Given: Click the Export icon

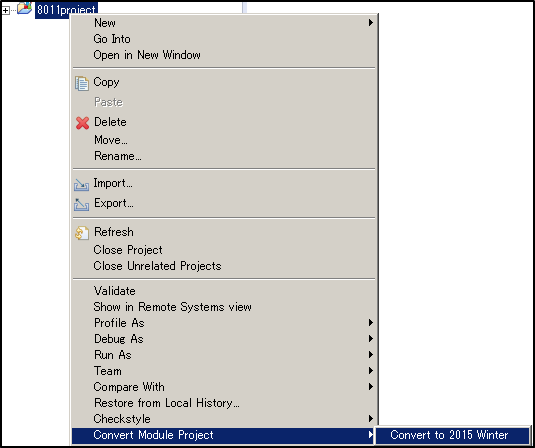Looking at the screenshot, I should point(82,204).
